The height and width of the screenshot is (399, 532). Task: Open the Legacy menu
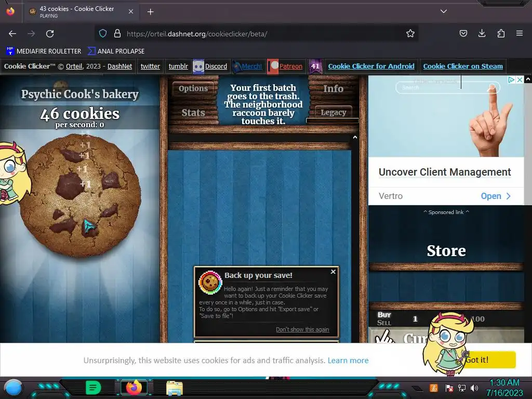point(333,112)
